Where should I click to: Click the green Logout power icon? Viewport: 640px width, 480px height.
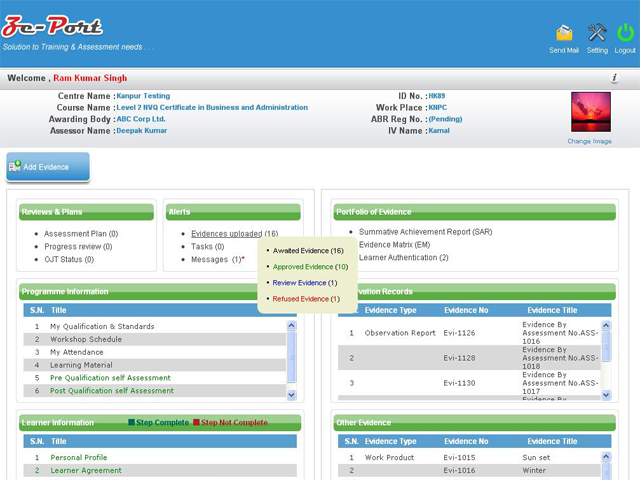[625, 33]
